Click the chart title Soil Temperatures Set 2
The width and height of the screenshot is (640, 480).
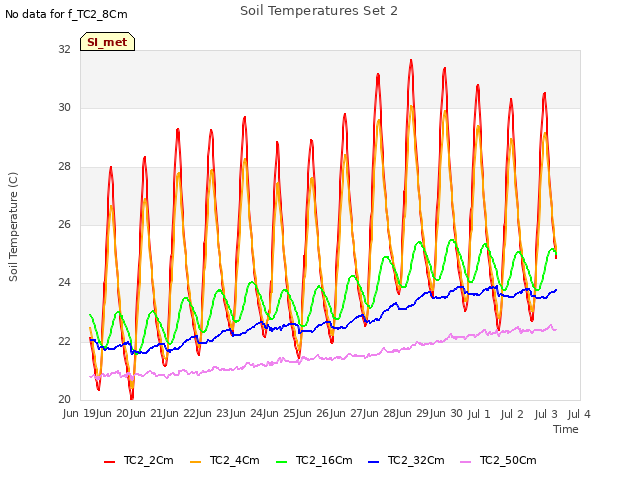click(319, 11)
